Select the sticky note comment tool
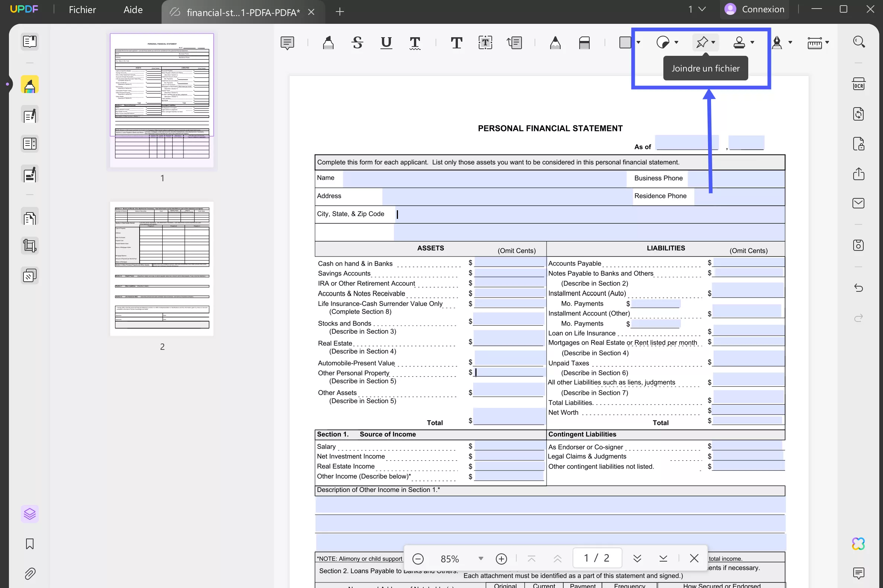The image size is (883, 588). pyautogui.click(x=287, y=42)
